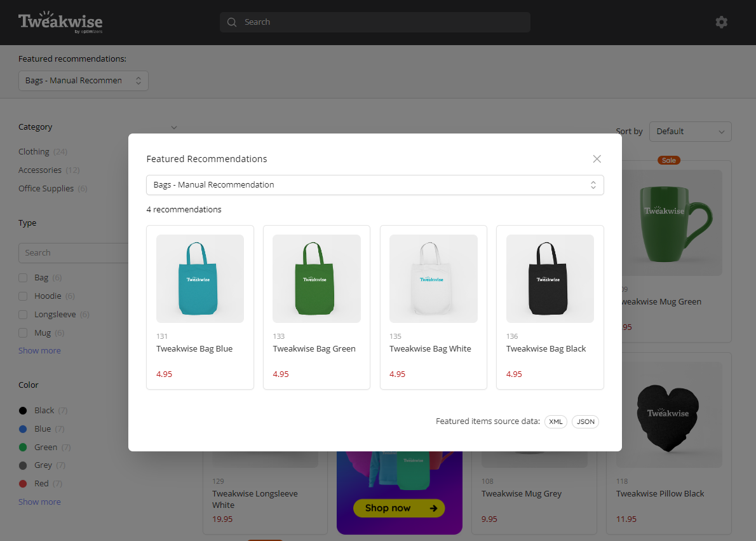Select the Green color swatch
The width and height of the screenshot is (756, 541).
[x=23, y=448]
